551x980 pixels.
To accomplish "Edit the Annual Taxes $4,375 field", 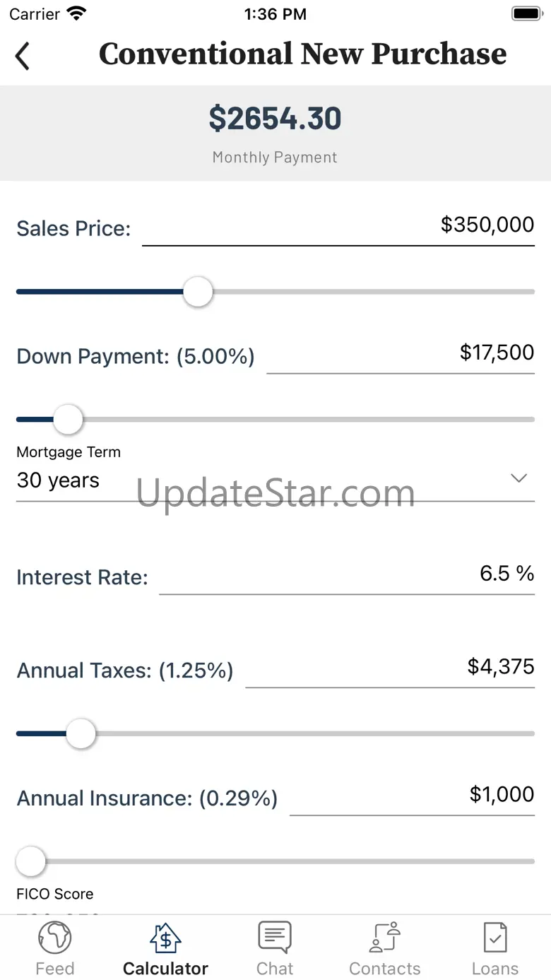I will pos(390,667).
